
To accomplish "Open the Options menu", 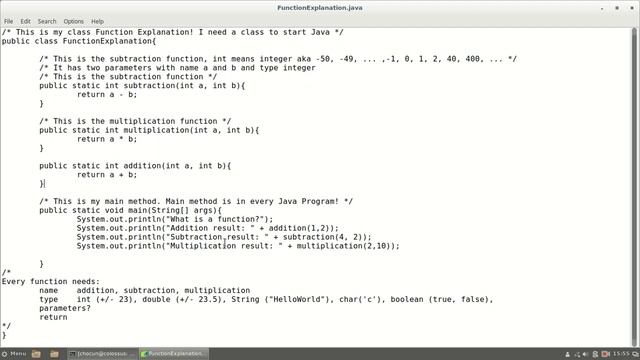I will [x=73, y=21].
